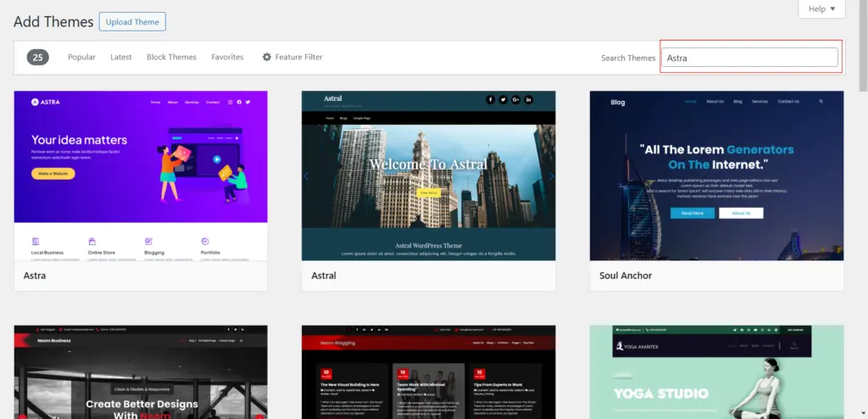Open the Yoga Studio theme preview
Image resolution: width=868 pixels, height=419 pixels.
pyautogui.click(x=717, y=372)
